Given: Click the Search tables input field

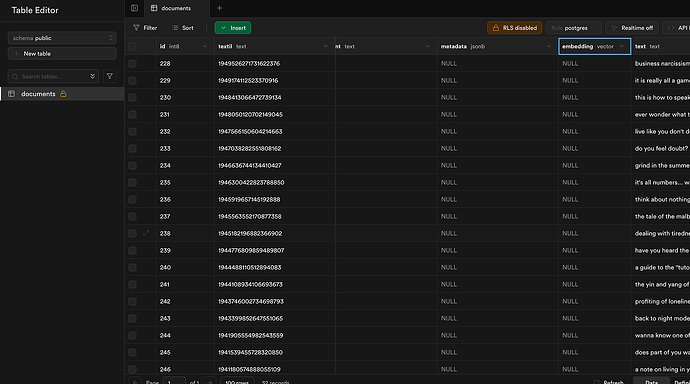Looking at the screenshot, I should 54,76.
